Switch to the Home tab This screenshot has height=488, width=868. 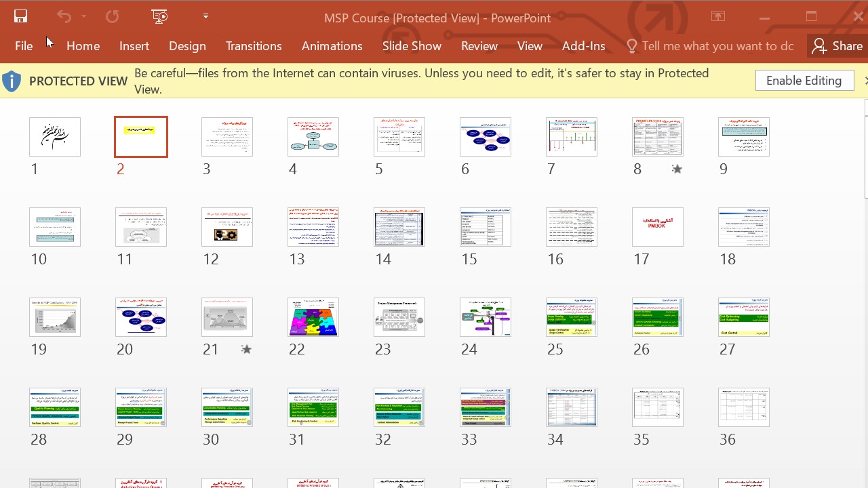coord(83,46)
